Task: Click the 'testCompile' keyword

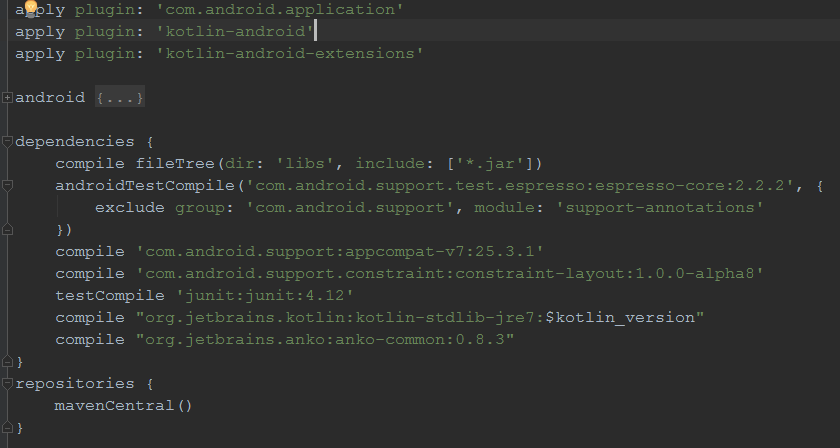Action: [110, 295]
